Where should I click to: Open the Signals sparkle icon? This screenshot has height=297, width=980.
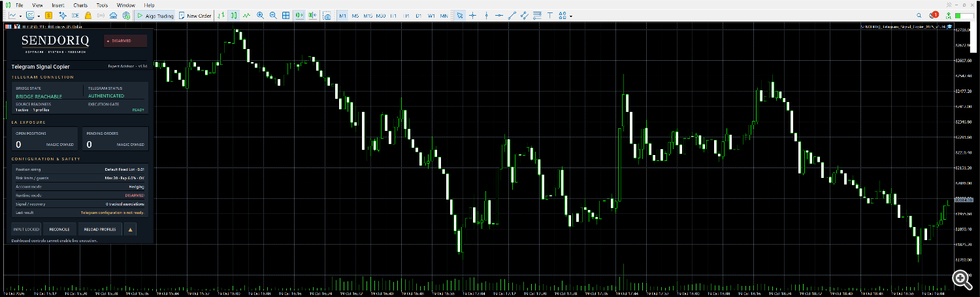pos(63,15)
